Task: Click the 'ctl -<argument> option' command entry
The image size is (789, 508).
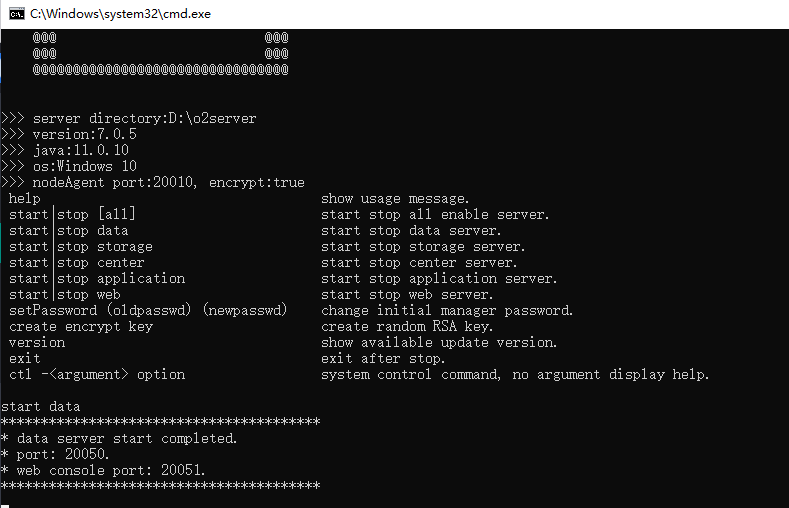Action: coord(97,375)
